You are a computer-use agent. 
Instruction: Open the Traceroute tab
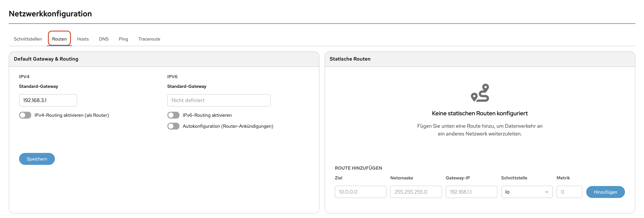pyautogui.click(x=149, y=39)
